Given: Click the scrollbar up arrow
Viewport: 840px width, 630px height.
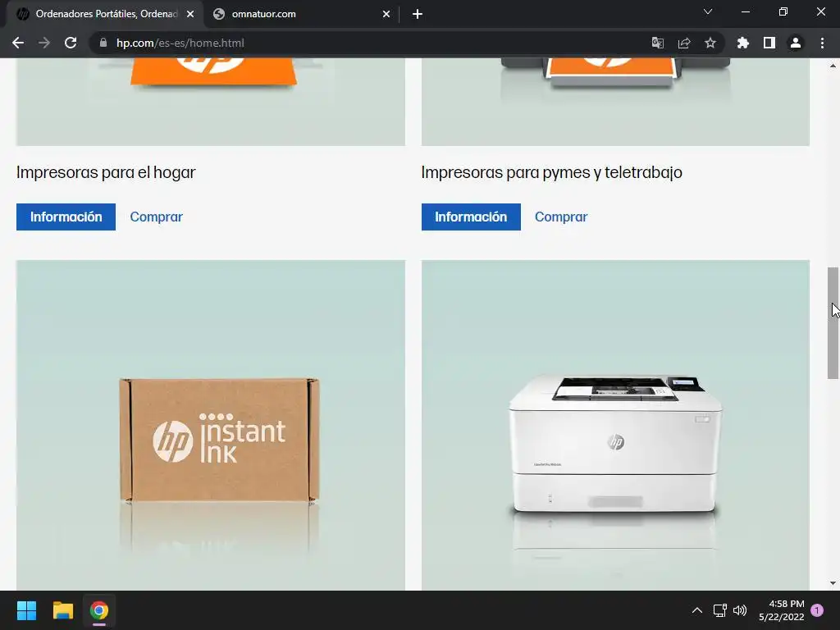Looking at the screenshot, I should (833, 66).
